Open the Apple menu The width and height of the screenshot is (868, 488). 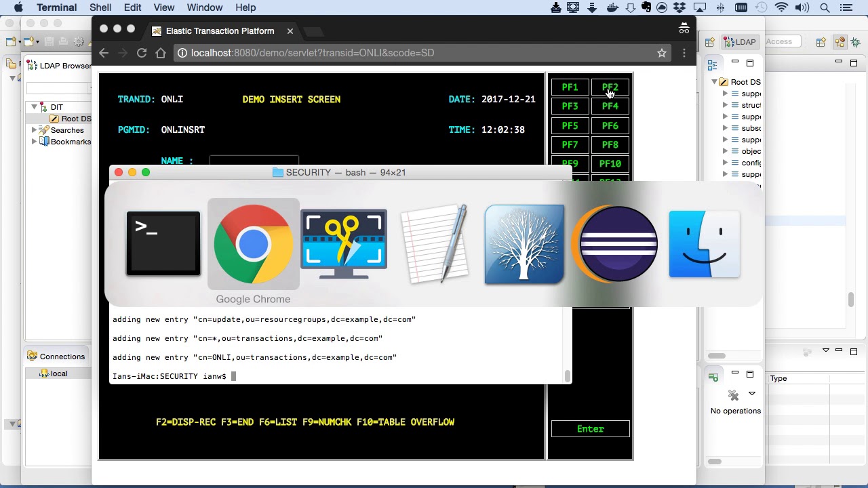tap(18, 7)
